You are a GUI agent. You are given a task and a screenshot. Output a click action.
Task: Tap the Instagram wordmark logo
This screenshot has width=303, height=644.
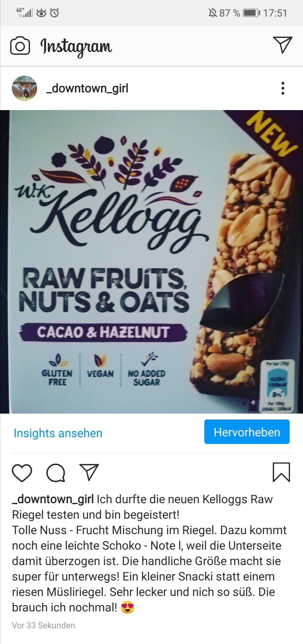pyautogui.click(x=76, y=47)
